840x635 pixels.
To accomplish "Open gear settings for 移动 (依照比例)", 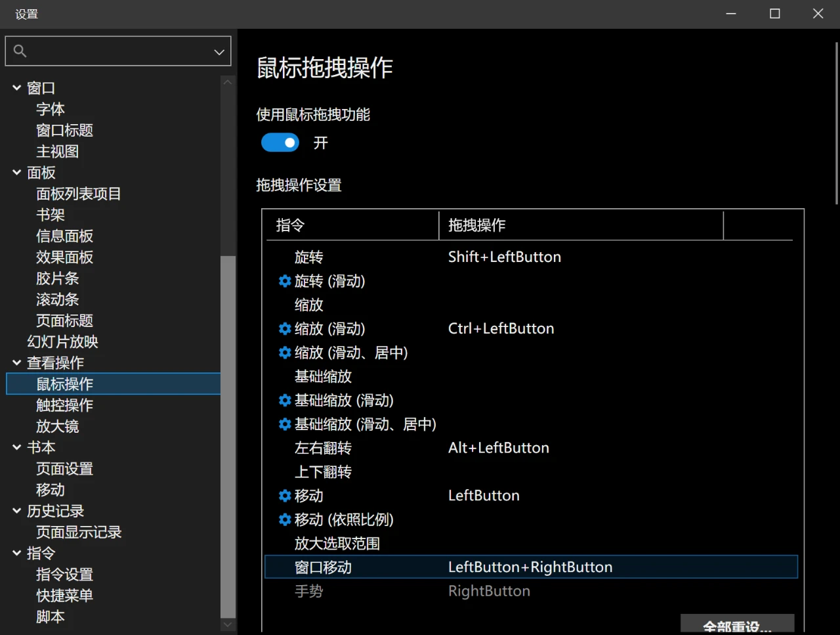I will [285, 519].
